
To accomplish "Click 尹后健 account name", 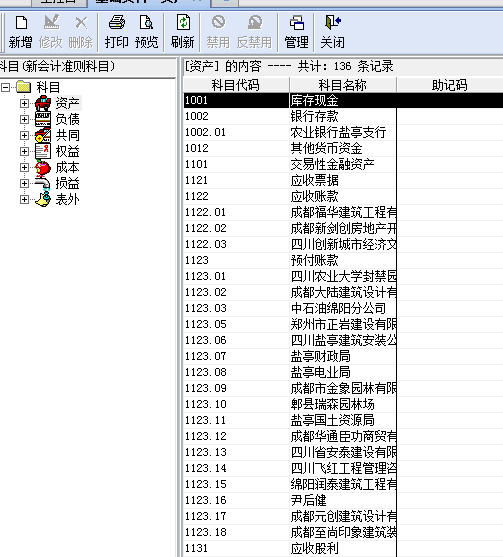I will (x=308, y=500).
